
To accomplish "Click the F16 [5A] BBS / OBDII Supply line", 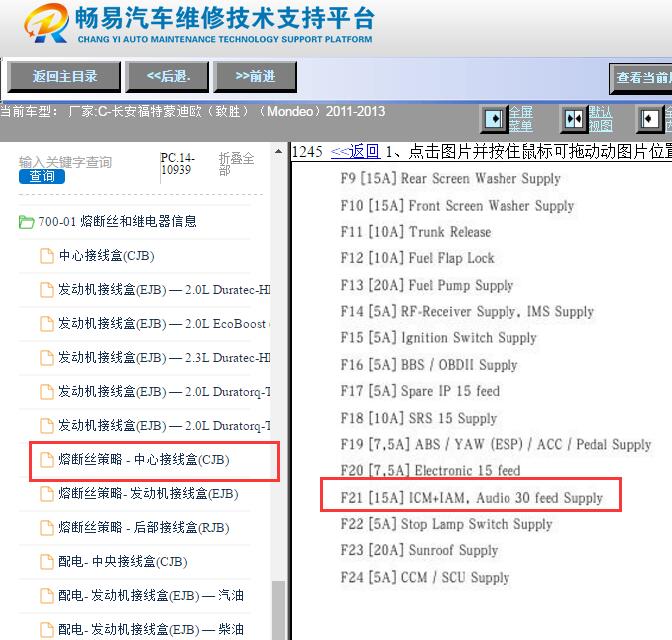I will pos(429,365).
